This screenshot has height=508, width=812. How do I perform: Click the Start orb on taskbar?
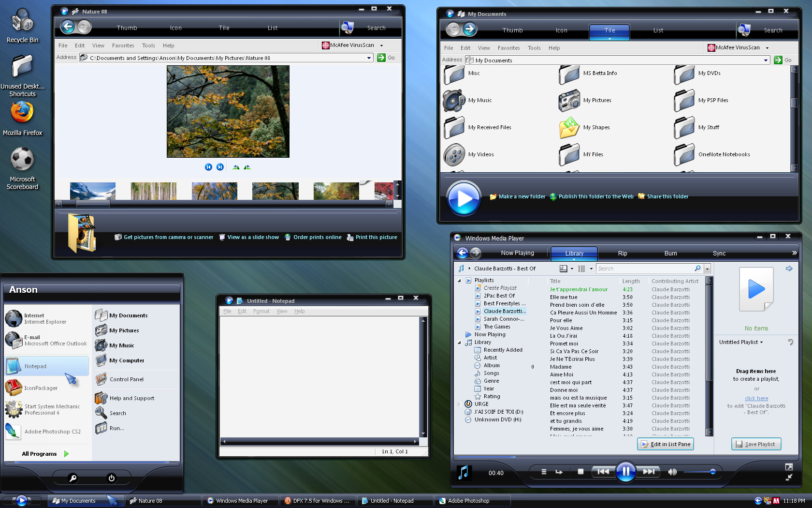22,500
